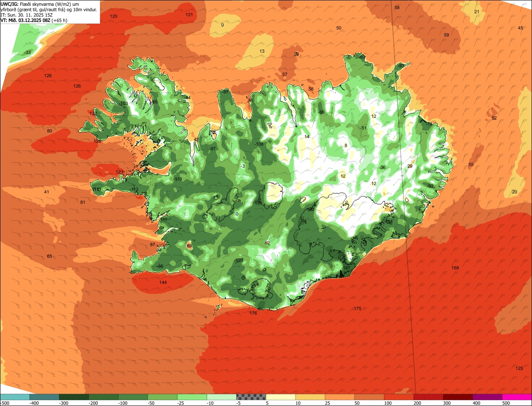Image resolution: width=532 pixels, height=406 pixels.
Task: Click the flux value '87' near the southwest coast
Action: coord(153,245)
